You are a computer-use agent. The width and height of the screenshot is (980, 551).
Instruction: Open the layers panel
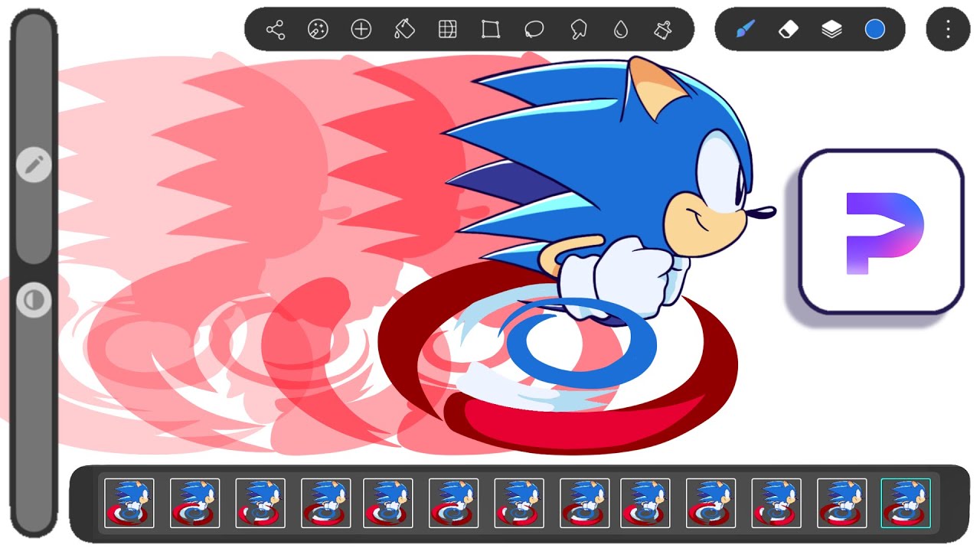831,29
